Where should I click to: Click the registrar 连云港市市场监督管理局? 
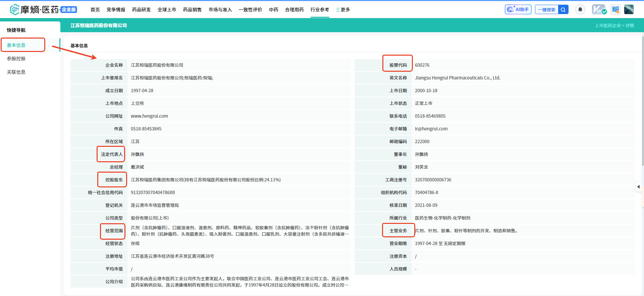[x=155, y=205]
